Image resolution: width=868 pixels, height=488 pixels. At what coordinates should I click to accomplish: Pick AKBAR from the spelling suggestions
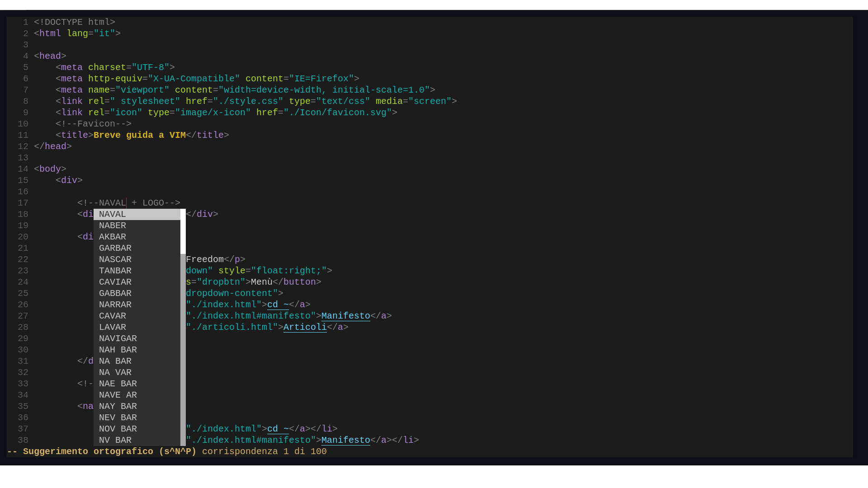[113, 237]
